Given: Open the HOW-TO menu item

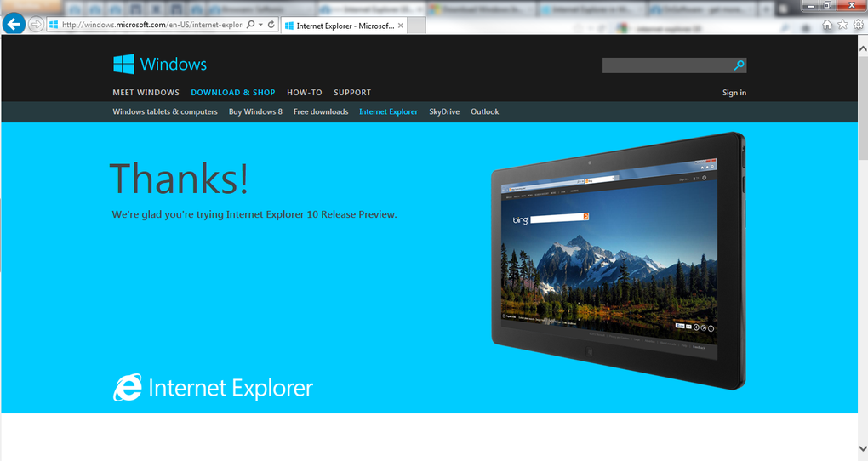Looking at the screenshot, I should (305, 93).
